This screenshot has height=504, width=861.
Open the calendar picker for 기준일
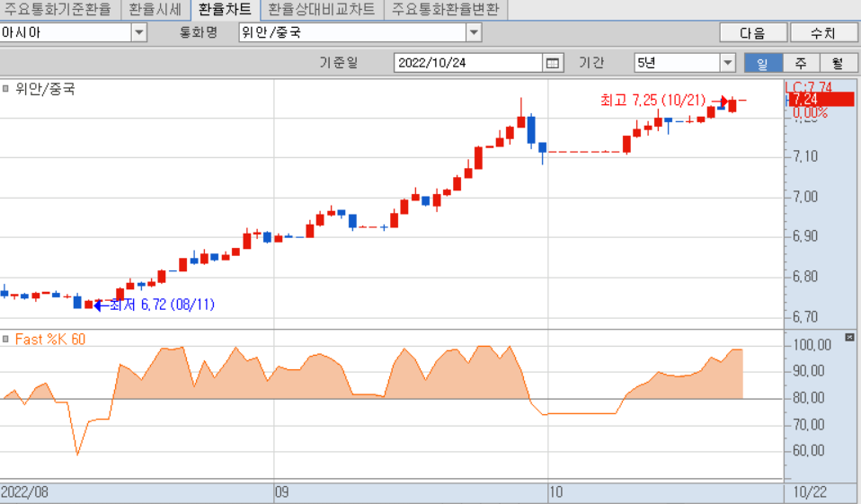[x=553, y=63]
